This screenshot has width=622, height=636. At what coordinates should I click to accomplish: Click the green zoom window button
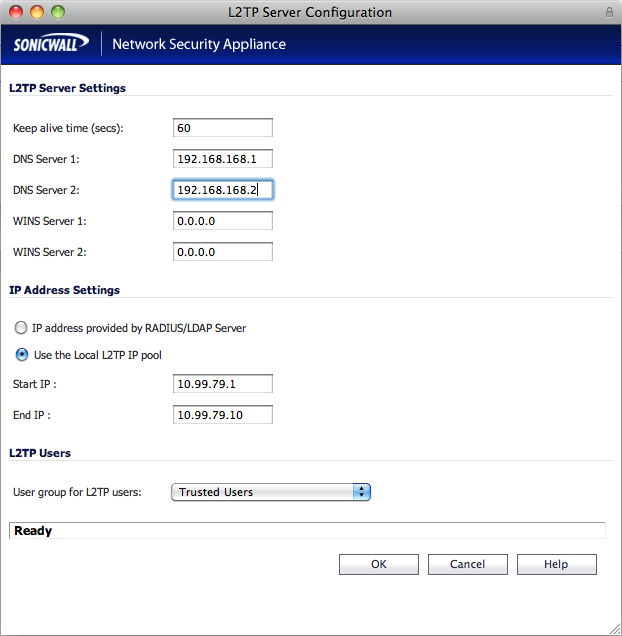pyautogui.click(x=57, y=12)
